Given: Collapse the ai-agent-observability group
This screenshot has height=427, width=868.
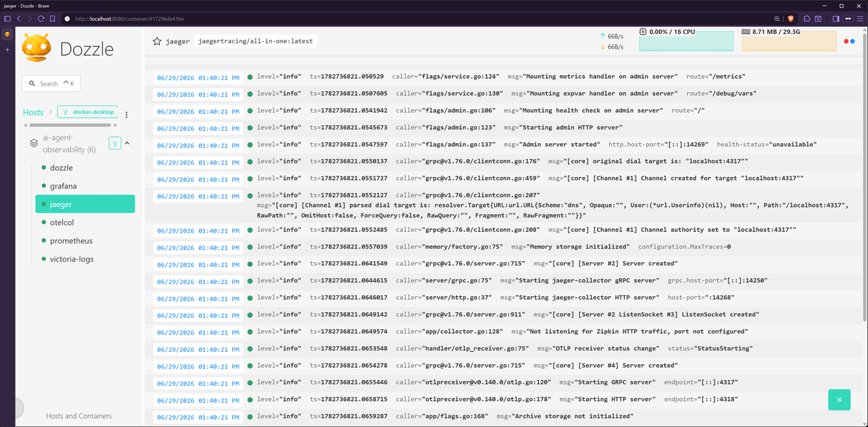Looking at the screenshot, I should click(128, 143).
